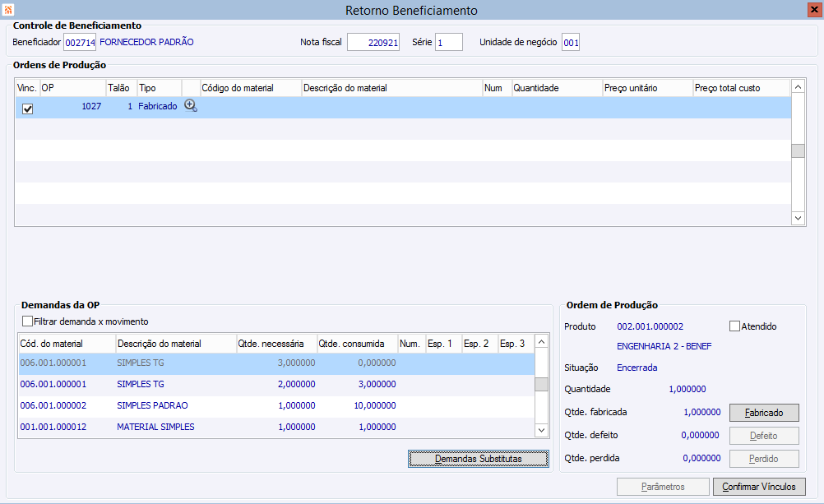
Task: Click the Beneficiador code field
Action: [x=80, y=42]
